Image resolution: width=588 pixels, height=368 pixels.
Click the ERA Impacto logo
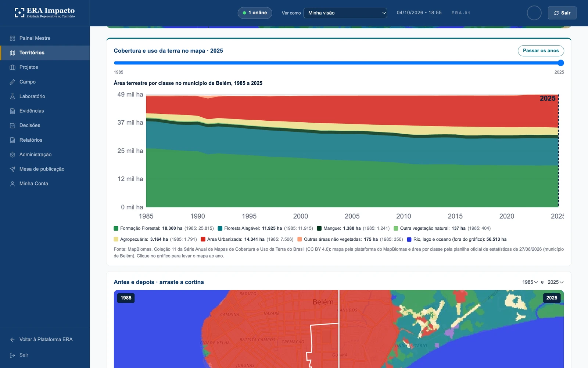[44, 13]
